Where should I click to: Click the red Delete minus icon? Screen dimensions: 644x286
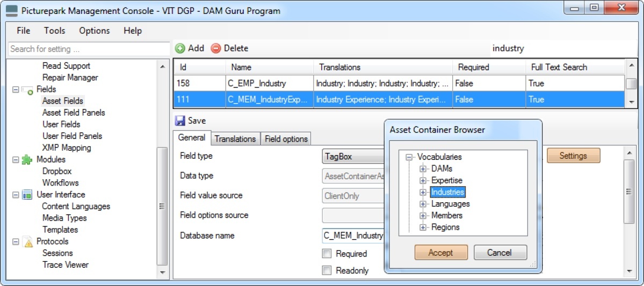[215, 48]
